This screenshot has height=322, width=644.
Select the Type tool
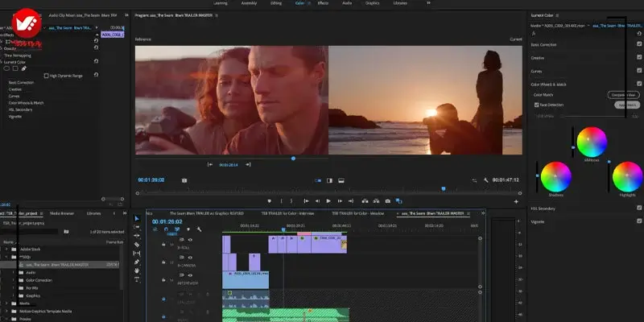[x=137, y=279]
